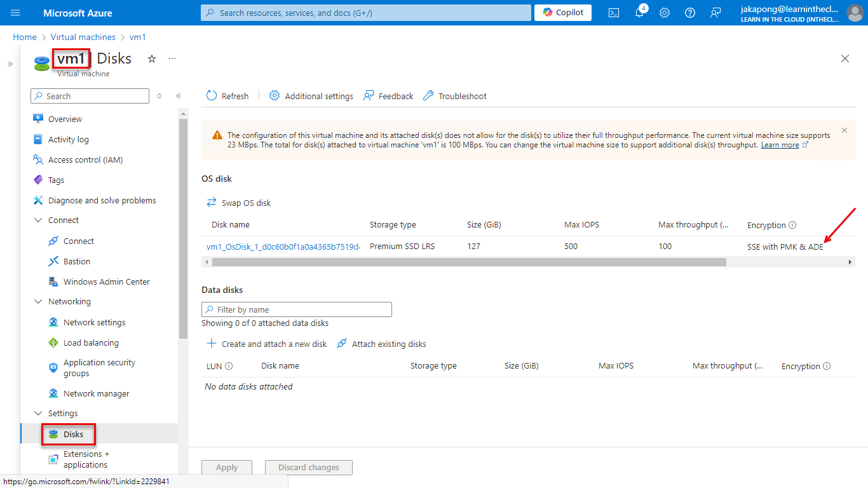The height and width of the screenshot is (488, 868).
Task: Open the vm1_OsDisk_1 disk link
Action: [283, 247]
